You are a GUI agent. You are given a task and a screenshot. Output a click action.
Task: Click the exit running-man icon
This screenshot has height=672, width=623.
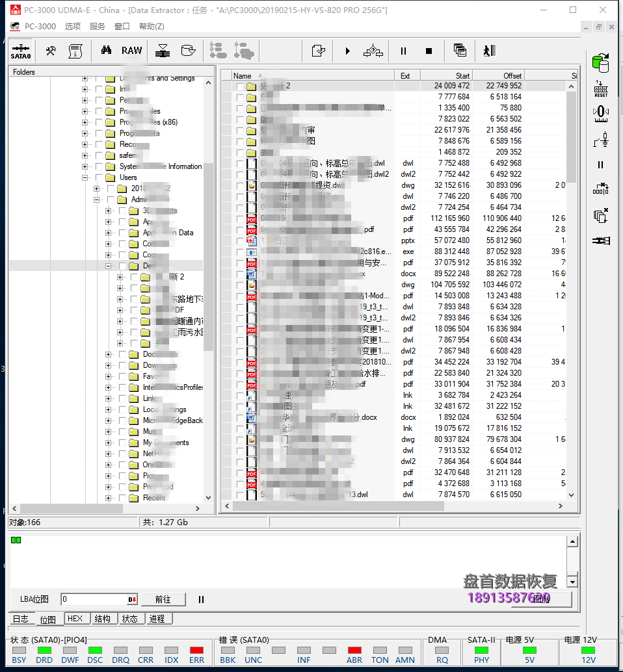[490, 51]
